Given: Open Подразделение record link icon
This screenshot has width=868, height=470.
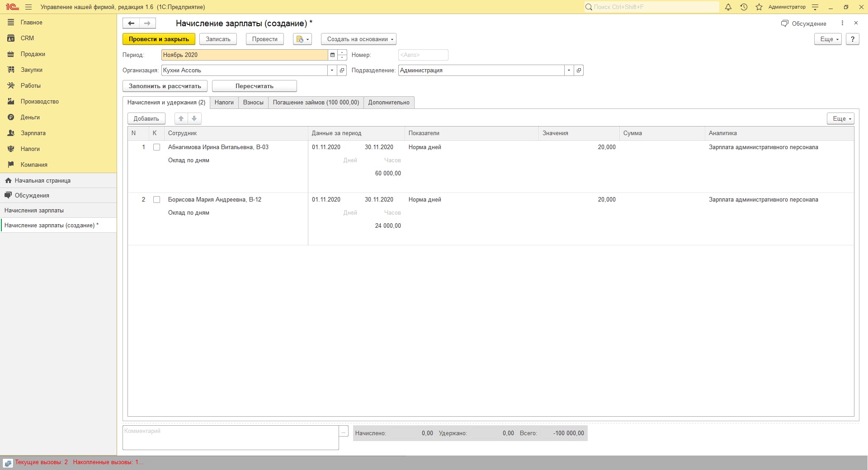Looking at the screenshot, I should (579, 70).
